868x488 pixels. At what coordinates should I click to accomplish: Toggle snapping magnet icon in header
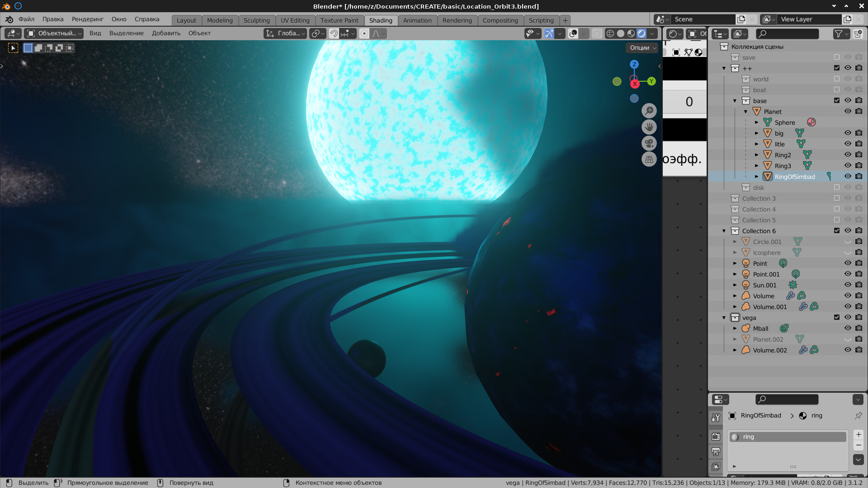click(x=334, y=33)
